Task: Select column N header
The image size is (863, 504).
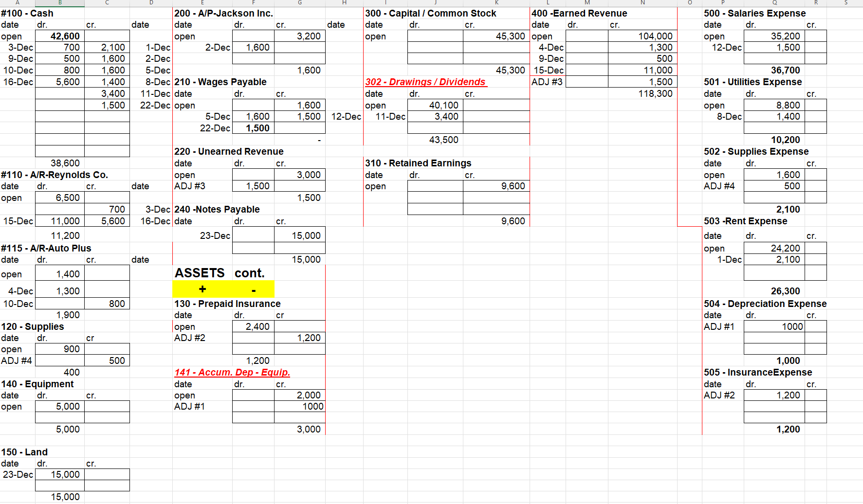Action: (x=643, y=3)
